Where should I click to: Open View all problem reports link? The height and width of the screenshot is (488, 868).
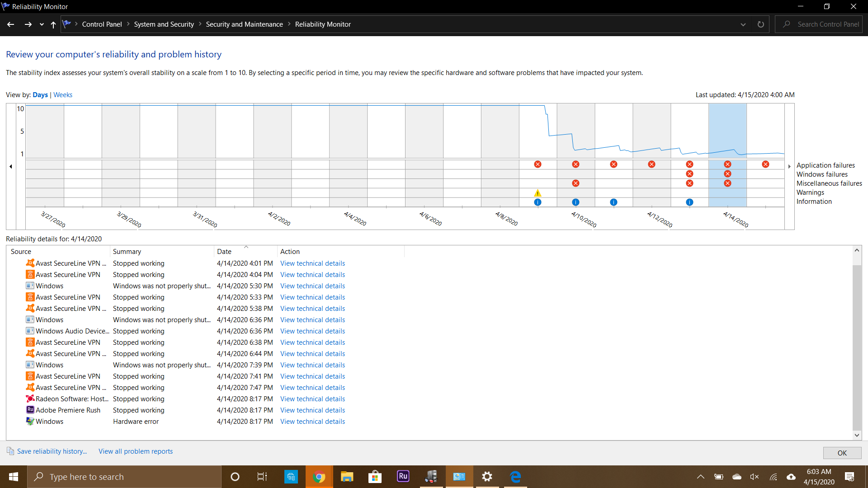(136, 451)
